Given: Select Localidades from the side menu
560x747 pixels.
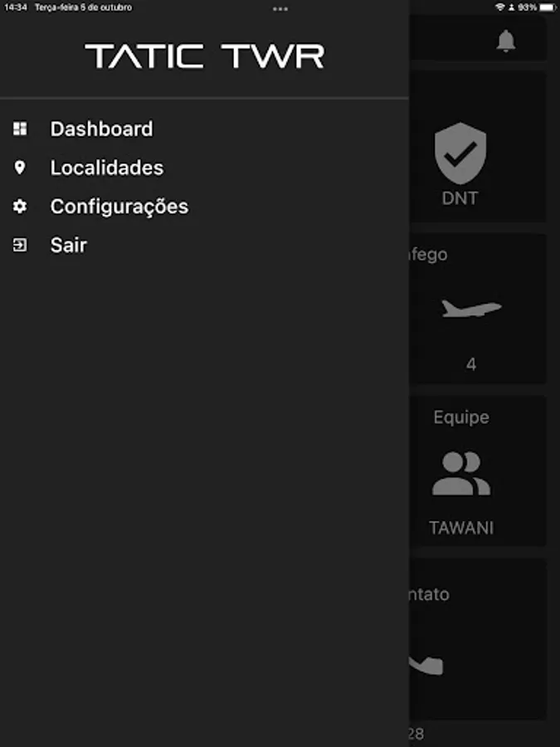Looking at the screenshot, I should point(106,168).
